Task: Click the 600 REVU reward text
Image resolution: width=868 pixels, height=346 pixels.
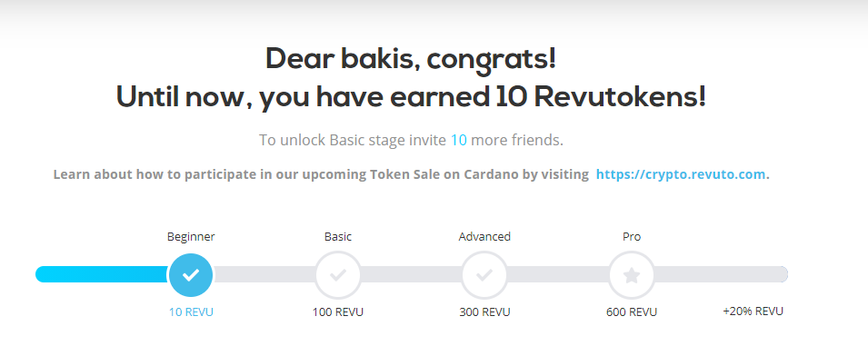Action: pos(632,312)
